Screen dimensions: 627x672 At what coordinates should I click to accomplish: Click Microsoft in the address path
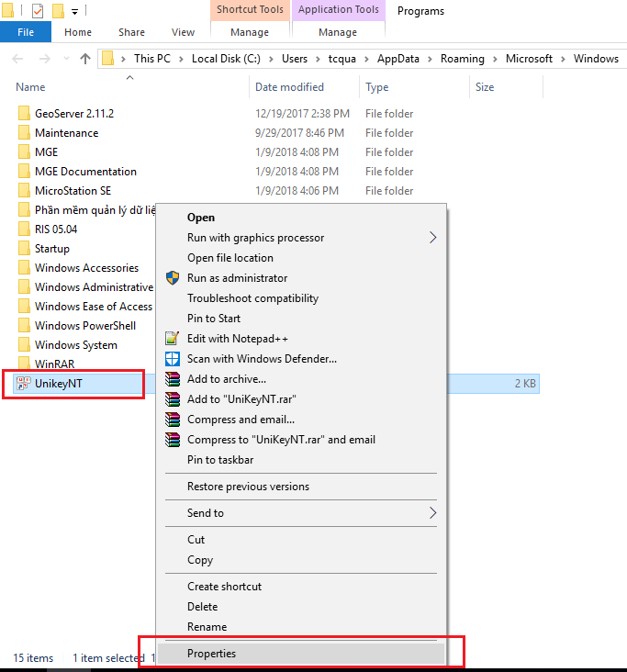529,59
